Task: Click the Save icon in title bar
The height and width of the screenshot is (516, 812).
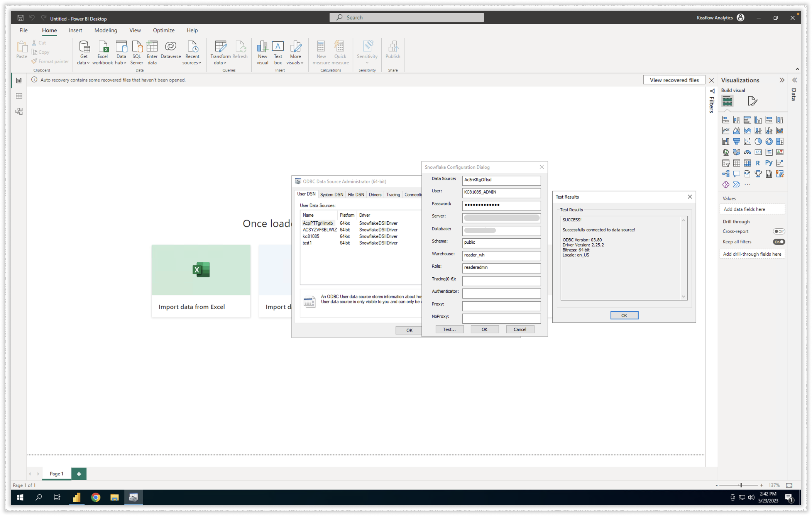Action: (20, 18)
